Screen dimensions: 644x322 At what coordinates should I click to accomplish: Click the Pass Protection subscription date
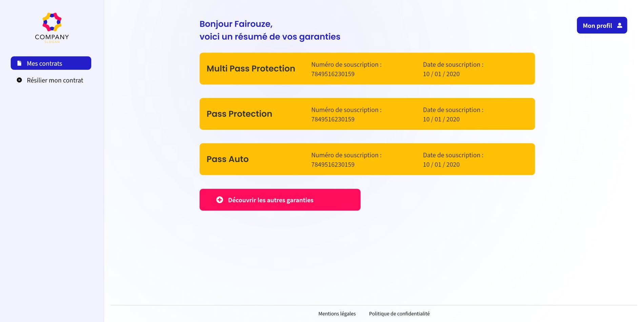(x=441, y=119)
